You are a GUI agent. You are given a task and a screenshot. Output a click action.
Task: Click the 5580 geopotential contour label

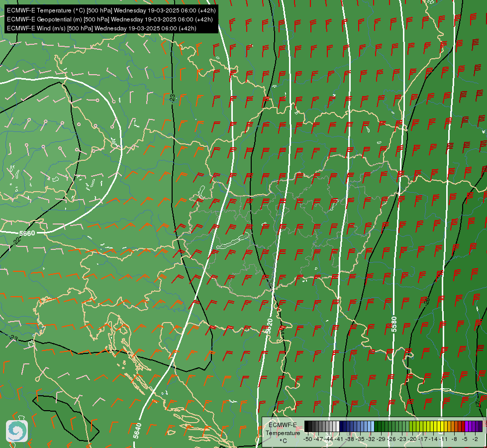[x=394, y=324]
